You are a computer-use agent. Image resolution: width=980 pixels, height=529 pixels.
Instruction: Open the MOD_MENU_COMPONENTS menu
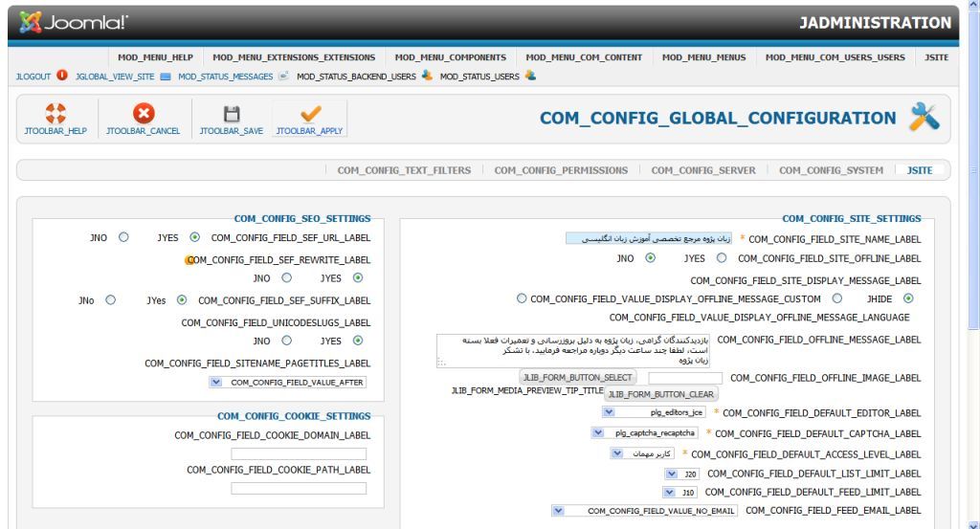(x=450, y=57)
